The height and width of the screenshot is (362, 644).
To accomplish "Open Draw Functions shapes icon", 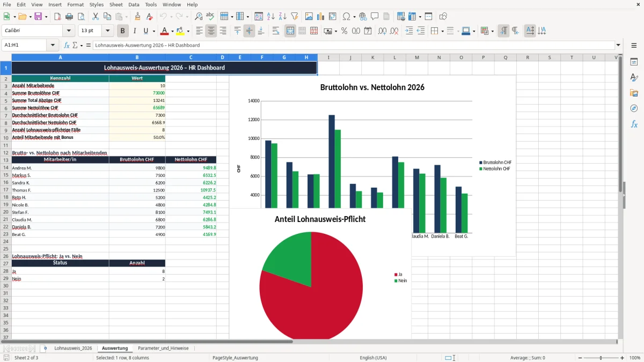I will point(443,17).
